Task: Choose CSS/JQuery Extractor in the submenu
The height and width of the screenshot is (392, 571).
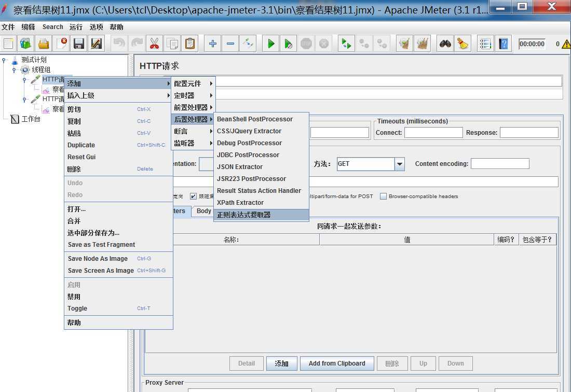Action: (261, 131)
